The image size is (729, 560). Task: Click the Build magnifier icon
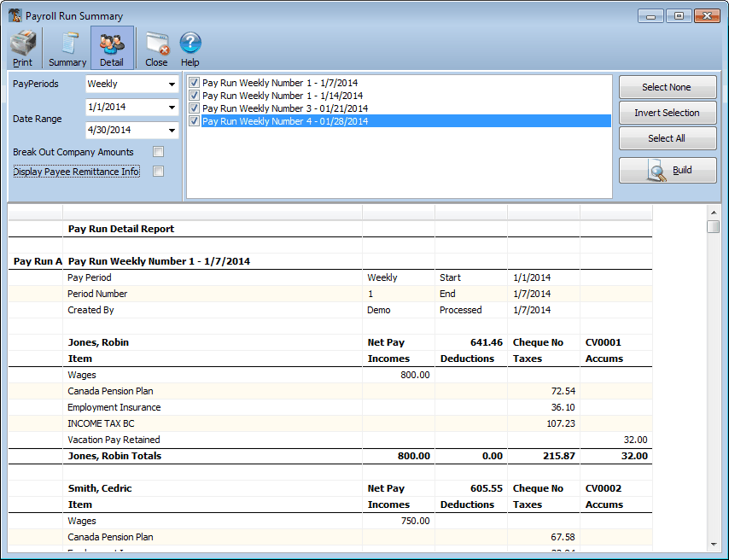(668, 169)
